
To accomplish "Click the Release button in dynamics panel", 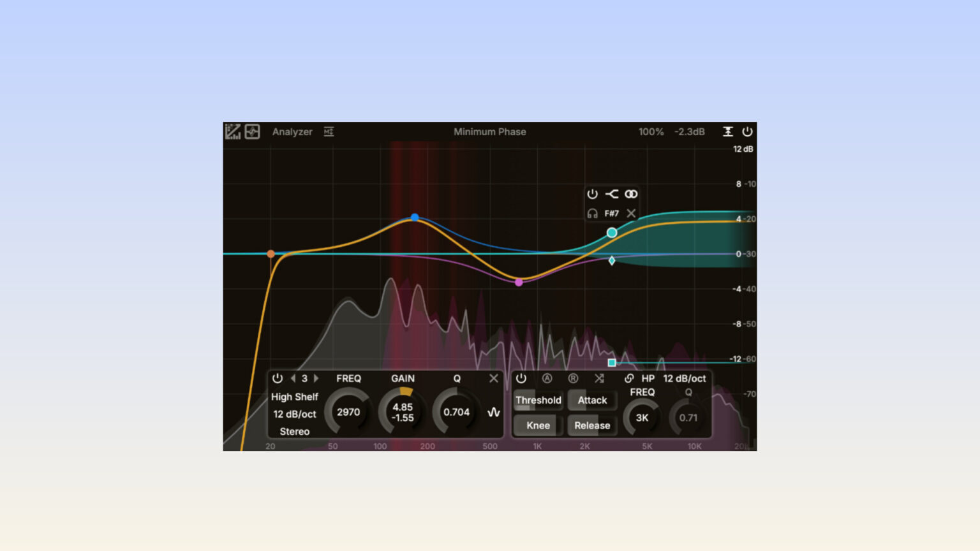I will click(x=592, y=425).
